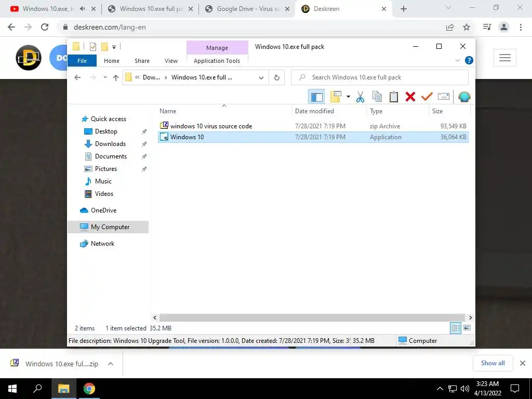Click the Windows Start button
Image resolution: width=532 pixels, height=399 pixels.
coord(12,389)
